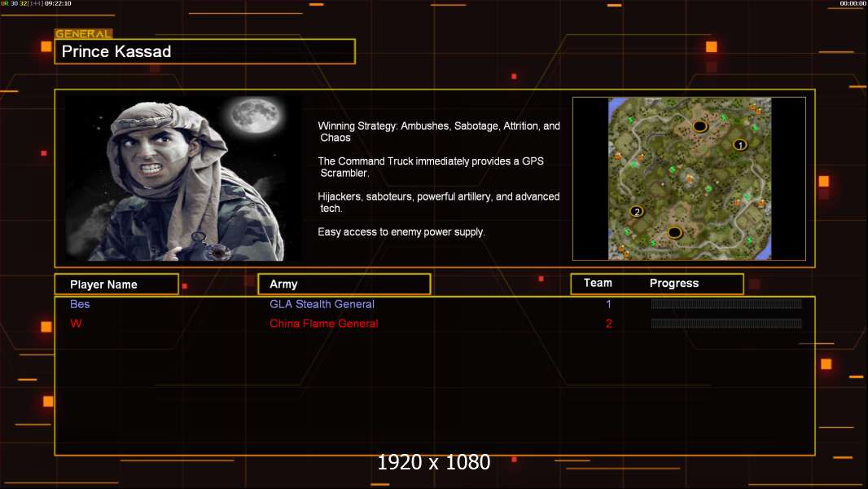Click the Prince Kassad general name field

[205, 51]
